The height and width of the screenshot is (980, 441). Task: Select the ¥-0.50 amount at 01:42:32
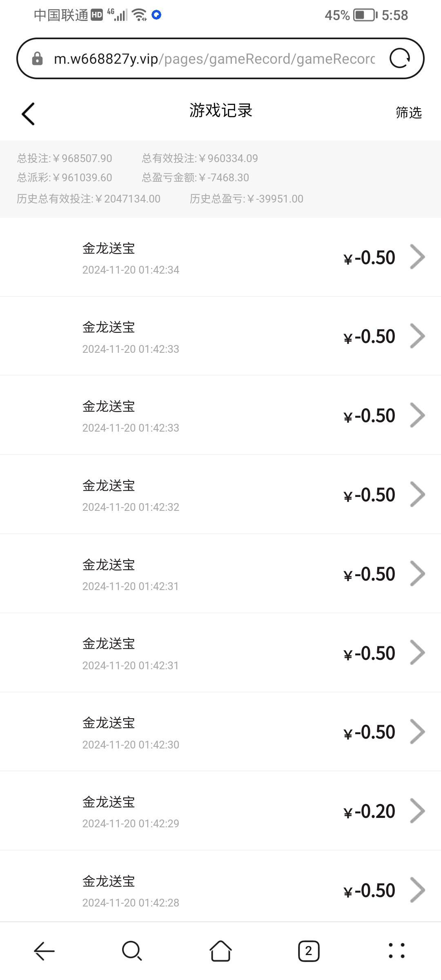370,495
